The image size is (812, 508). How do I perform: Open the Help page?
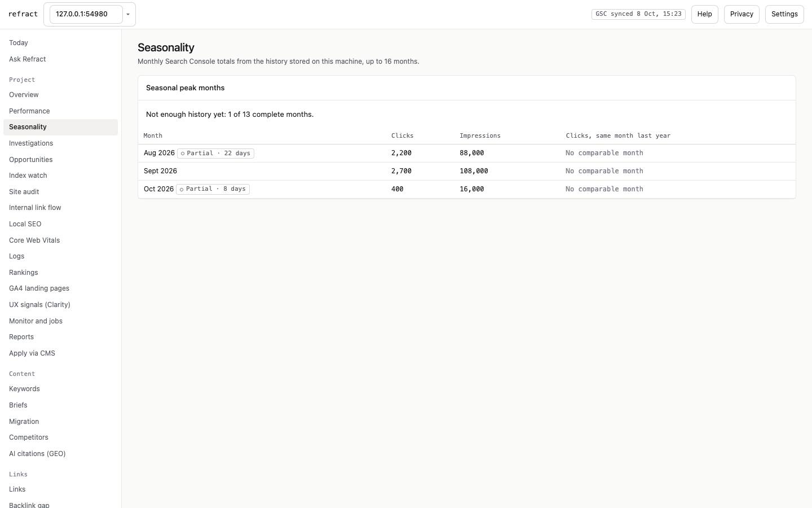click(x=704, y=14)
